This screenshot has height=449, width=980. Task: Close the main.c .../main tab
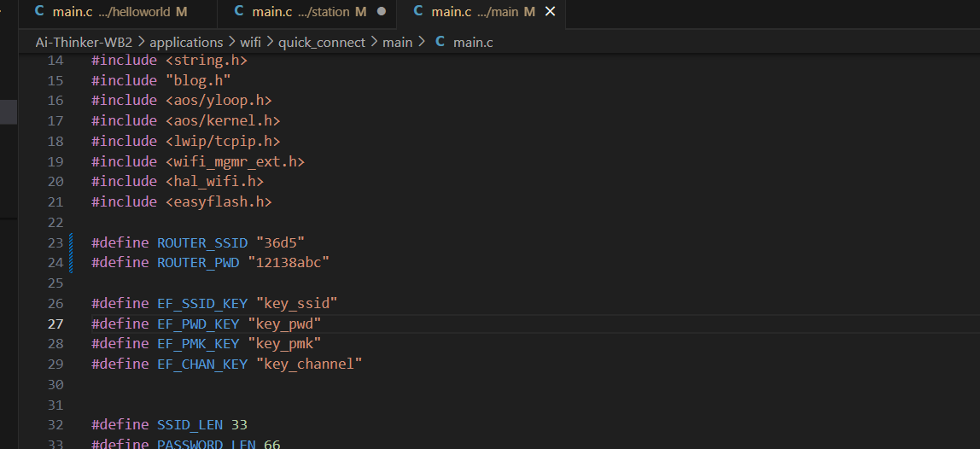(550, 11)
